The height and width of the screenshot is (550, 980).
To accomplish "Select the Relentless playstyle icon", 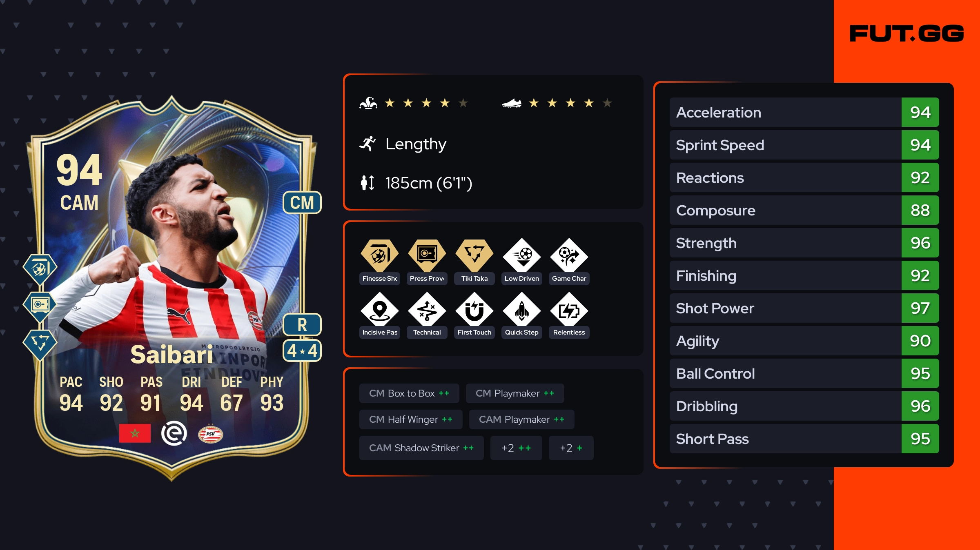I will coord(569,310).
